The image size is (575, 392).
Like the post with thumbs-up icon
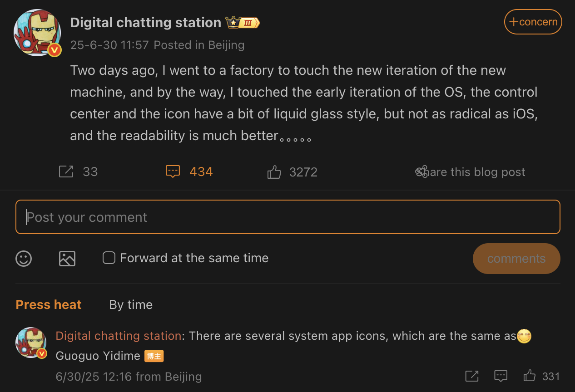(274, 171)
